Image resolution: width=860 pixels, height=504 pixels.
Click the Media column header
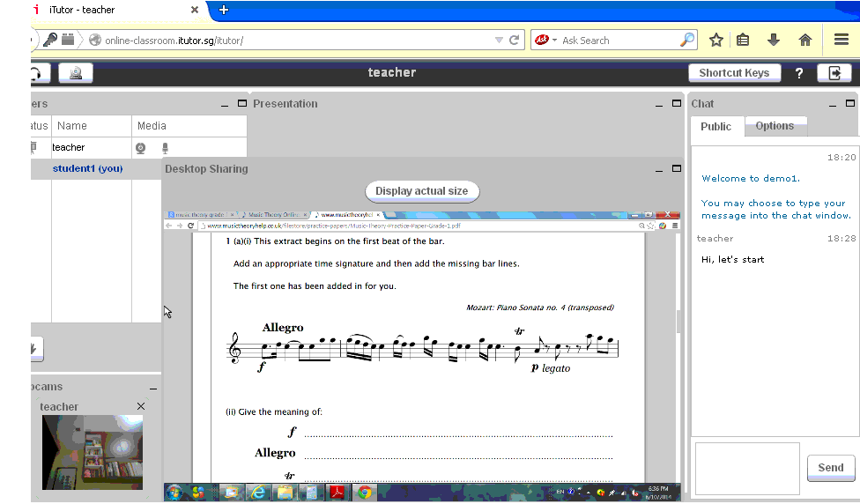coord(189,126)
